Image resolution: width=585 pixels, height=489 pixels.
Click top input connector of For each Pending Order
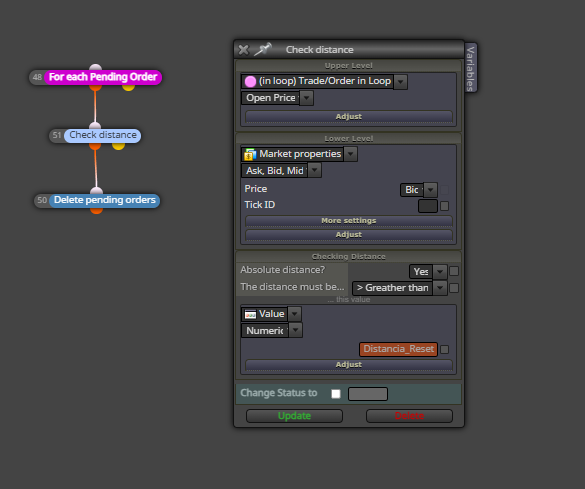[x=96, y=68]
